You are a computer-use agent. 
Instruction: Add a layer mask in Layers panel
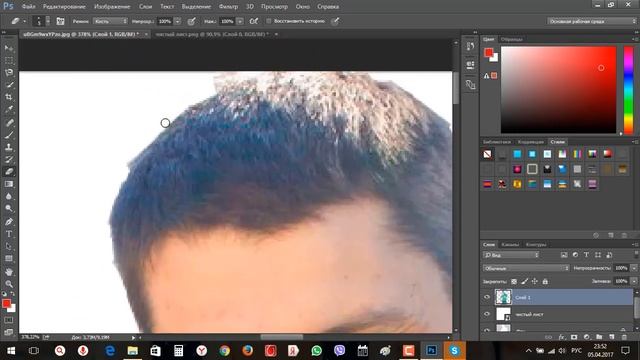[x=574, y=337]
